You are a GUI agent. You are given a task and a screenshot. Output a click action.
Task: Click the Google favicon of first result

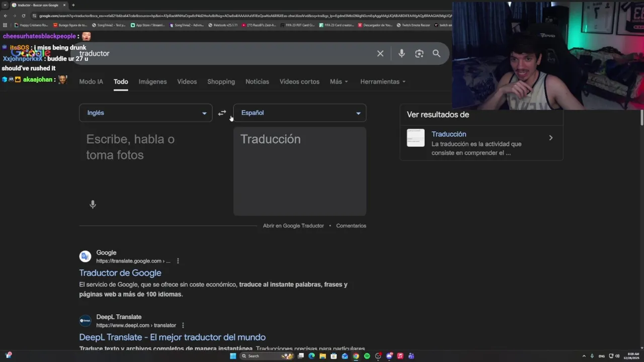point(85,256)
